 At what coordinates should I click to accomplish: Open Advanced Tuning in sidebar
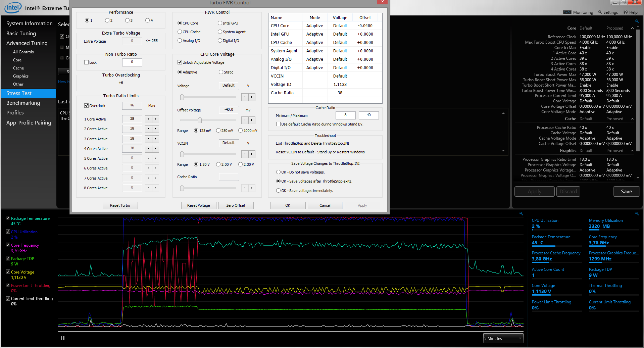click(x=27, y=43)
